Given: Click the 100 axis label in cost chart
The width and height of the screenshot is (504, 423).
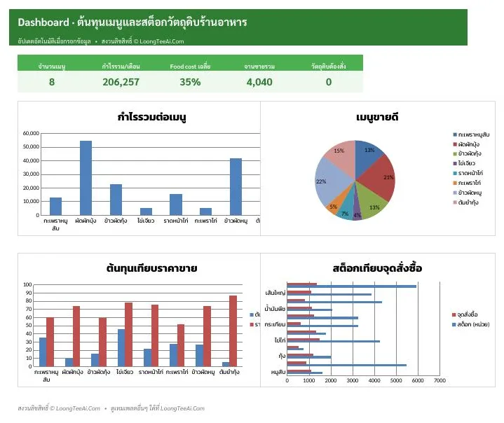Looking at the screenshot, I should click(27, 284).
